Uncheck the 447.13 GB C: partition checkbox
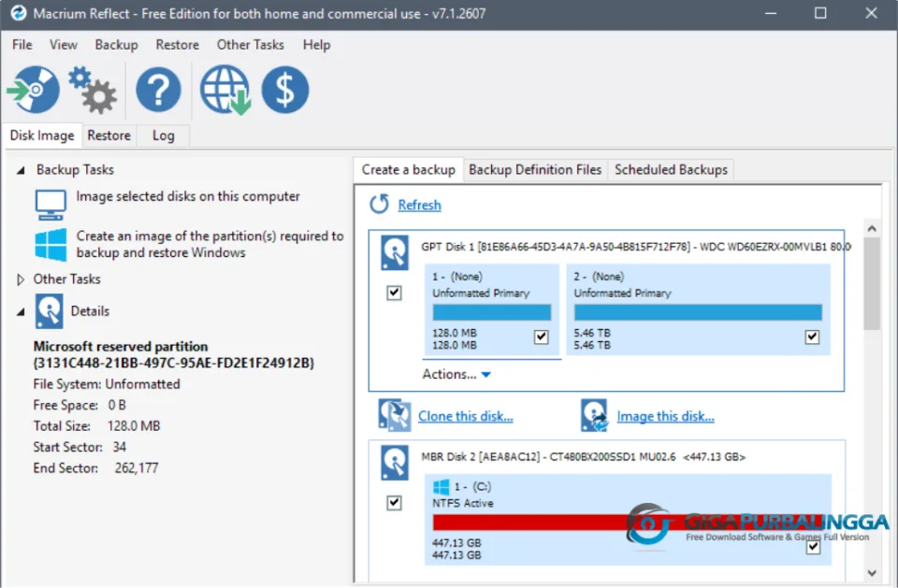 coord(813,548)
